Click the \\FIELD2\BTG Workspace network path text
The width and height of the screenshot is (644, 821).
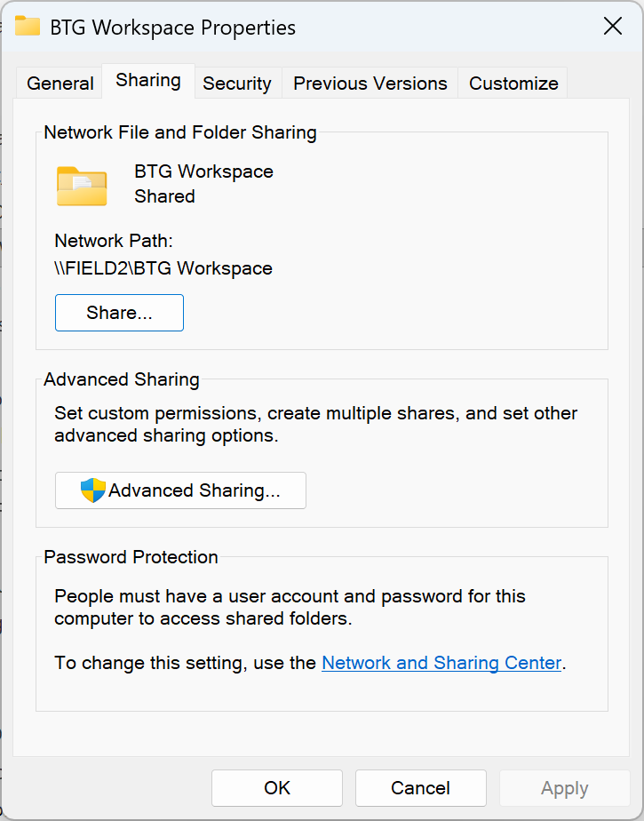tap(163, 268)
